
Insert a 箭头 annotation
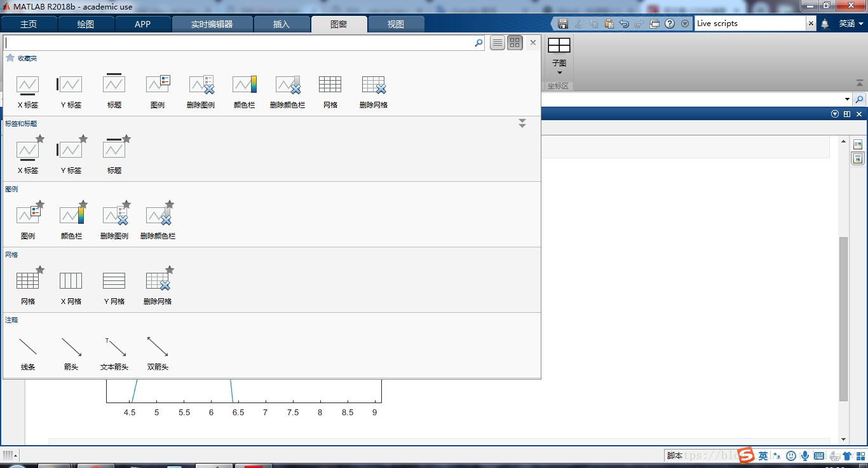coord(71,354)
